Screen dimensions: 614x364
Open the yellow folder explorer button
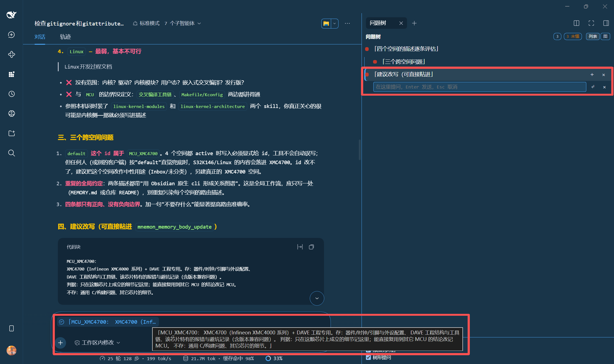(326, 24)
